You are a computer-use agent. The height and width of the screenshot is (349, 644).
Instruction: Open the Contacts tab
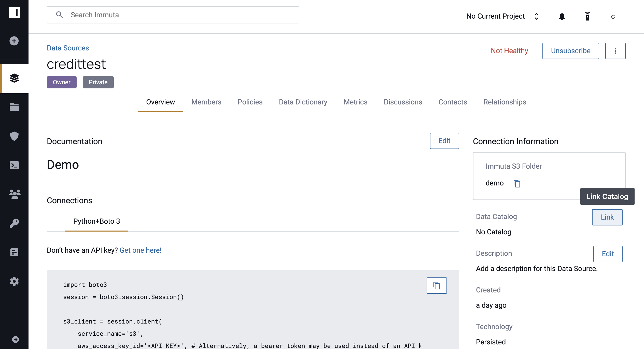(453, 102)
